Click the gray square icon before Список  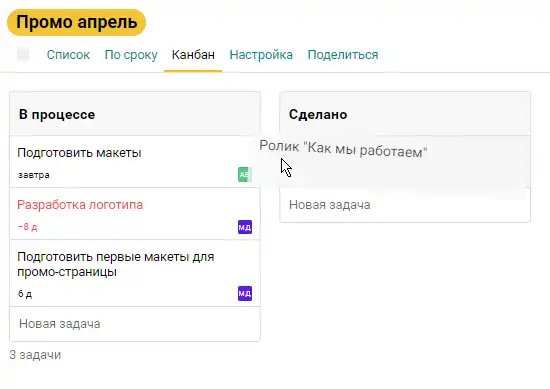(x=24, y=54)
